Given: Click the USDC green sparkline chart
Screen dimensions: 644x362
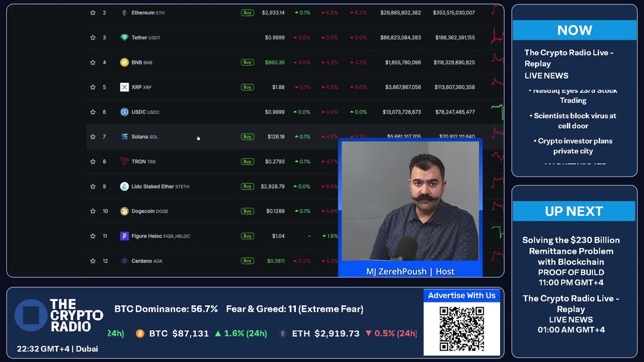Looking at the screenshot, I should [x=497, y=112].
